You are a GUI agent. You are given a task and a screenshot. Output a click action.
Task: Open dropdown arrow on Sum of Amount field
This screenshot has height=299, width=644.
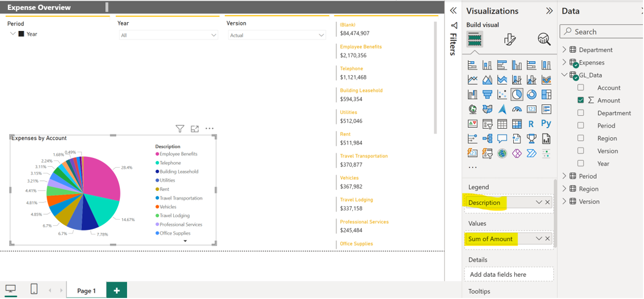539,239
